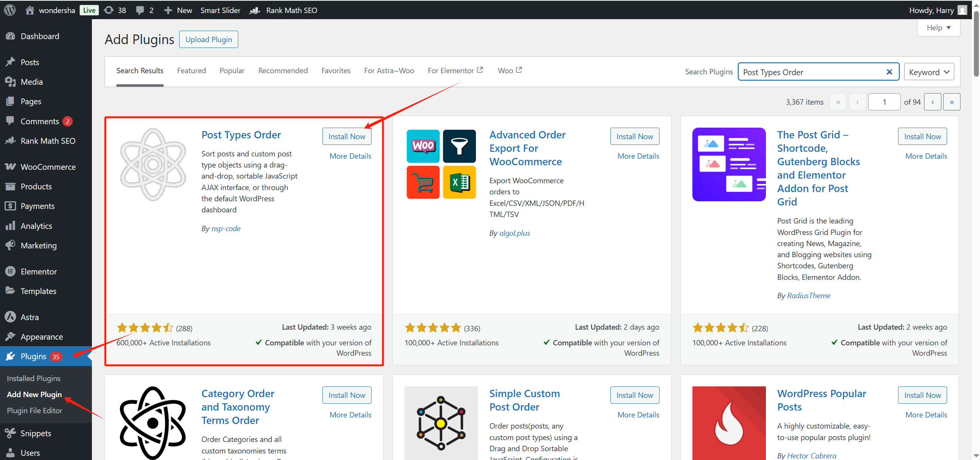This screenshot has width=980, height=460.
Task: Switch to the Featured plugins tab
Action: pos(191,71)
